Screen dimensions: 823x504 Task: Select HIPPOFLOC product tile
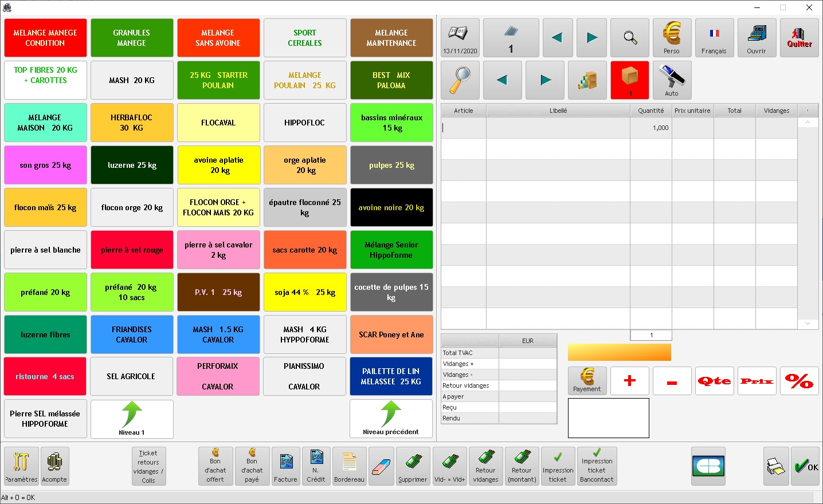[x=305, y=123]
